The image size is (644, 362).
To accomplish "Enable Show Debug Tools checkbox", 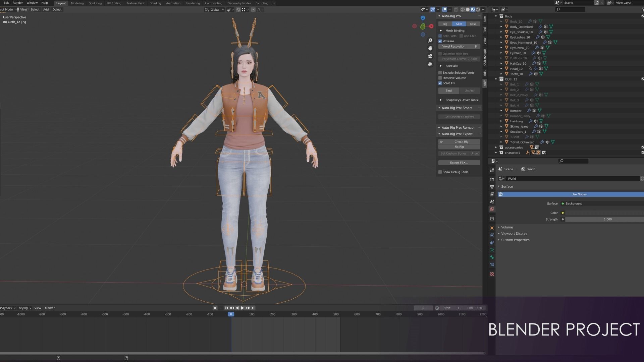I will [x=440, y=172].
